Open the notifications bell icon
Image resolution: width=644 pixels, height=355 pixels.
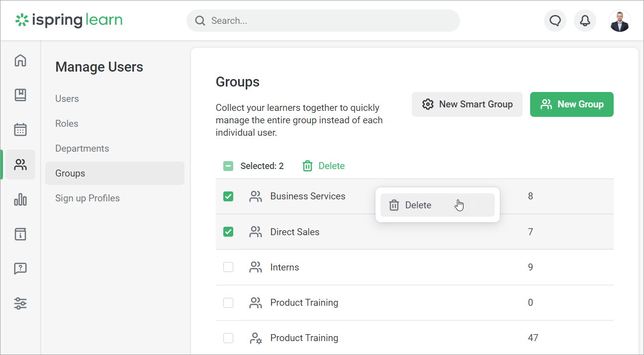(x=585, y=21)
